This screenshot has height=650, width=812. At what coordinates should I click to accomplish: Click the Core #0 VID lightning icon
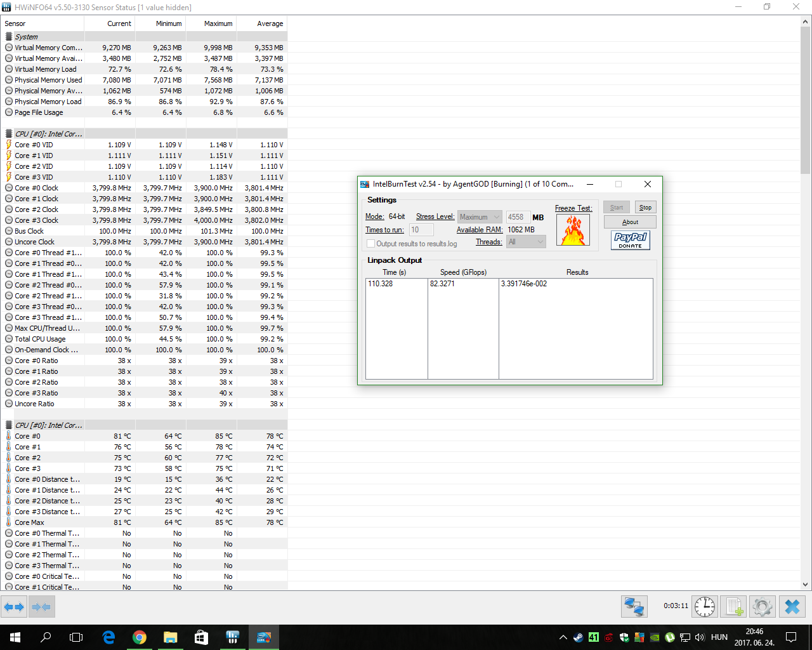[9, 145]
